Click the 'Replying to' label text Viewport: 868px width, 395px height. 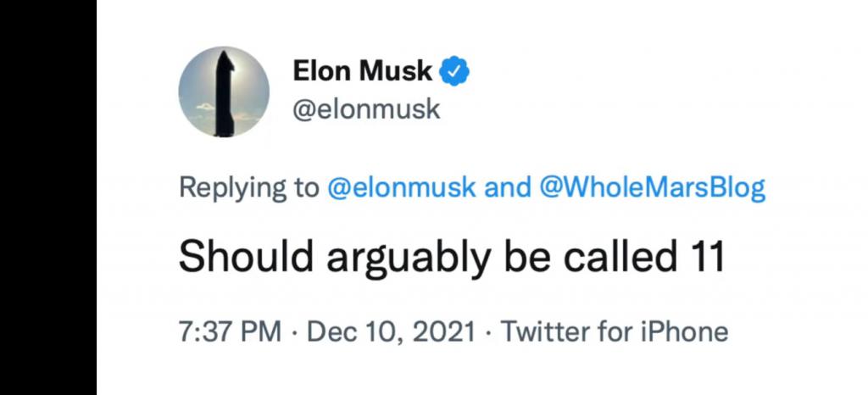(249, 189)
